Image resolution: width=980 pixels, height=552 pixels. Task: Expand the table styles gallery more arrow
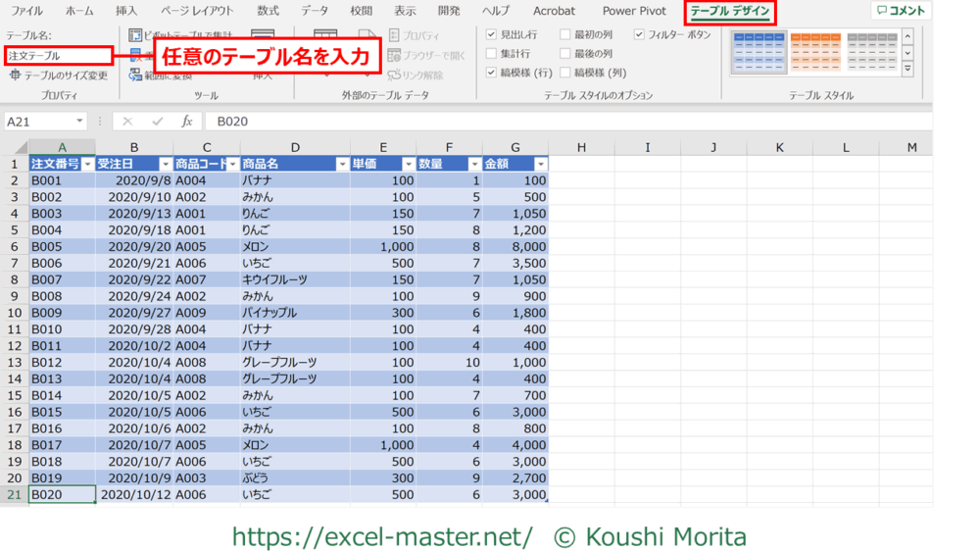click(907, 70)
